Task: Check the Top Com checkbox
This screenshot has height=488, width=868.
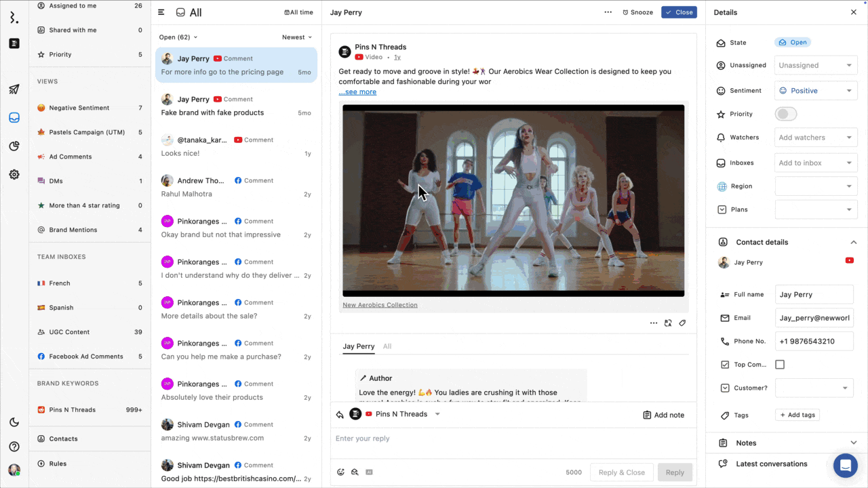Action: (x=780, y=364)
